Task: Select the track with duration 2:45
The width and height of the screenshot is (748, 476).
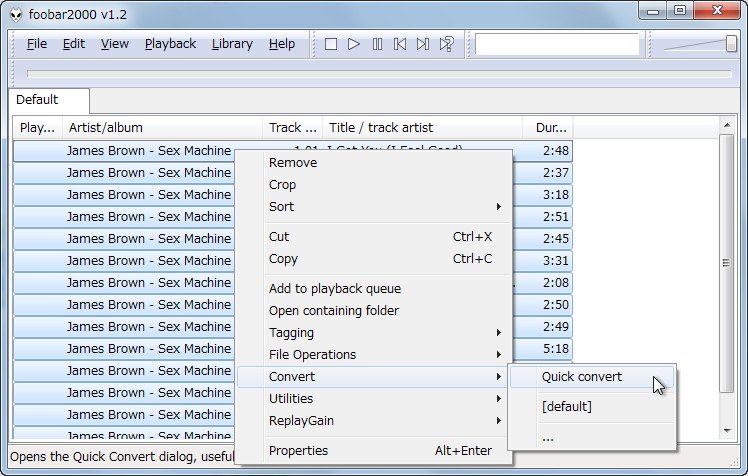Action: (x=293, y=238)
